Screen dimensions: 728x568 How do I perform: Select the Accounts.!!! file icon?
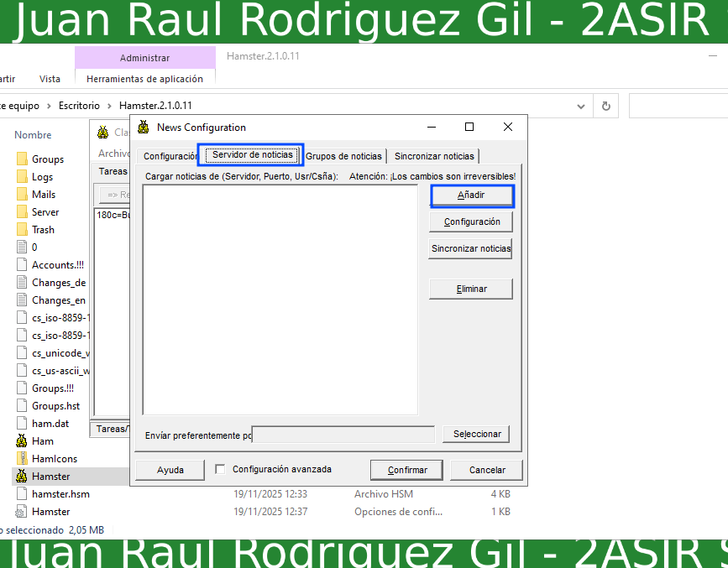(x=22, y=265)
